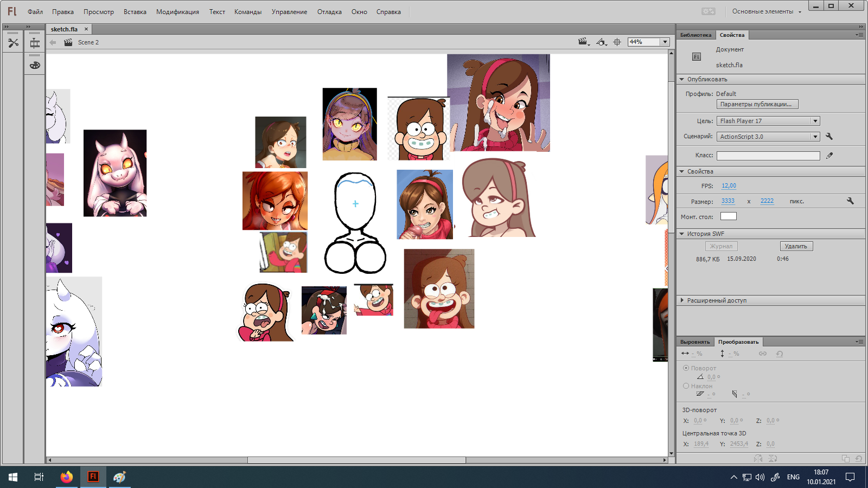
Task: Switch to the Библиотека tab
Action: (695, 35)
